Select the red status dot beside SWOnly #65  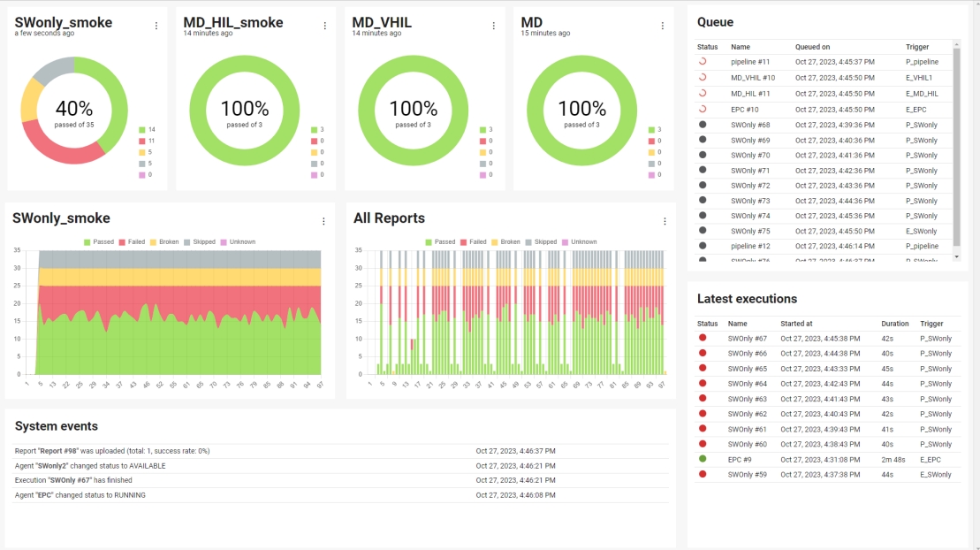click(x=703, y=368)
